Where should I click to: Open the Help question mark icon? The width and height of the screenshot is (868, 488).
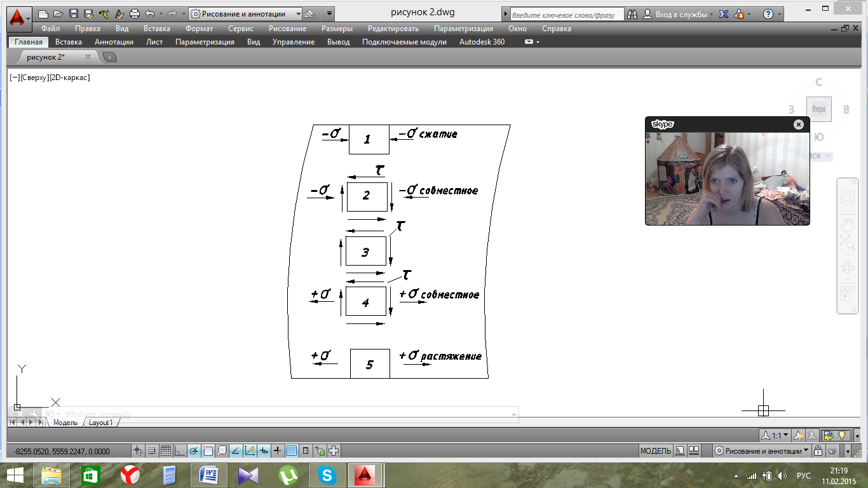point(768,14)
